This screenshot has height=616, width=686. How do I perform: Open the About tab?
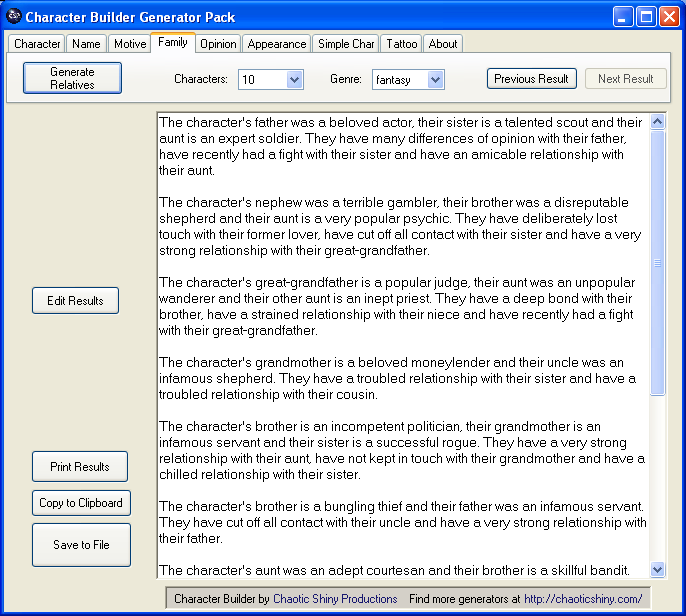(443, 44)
